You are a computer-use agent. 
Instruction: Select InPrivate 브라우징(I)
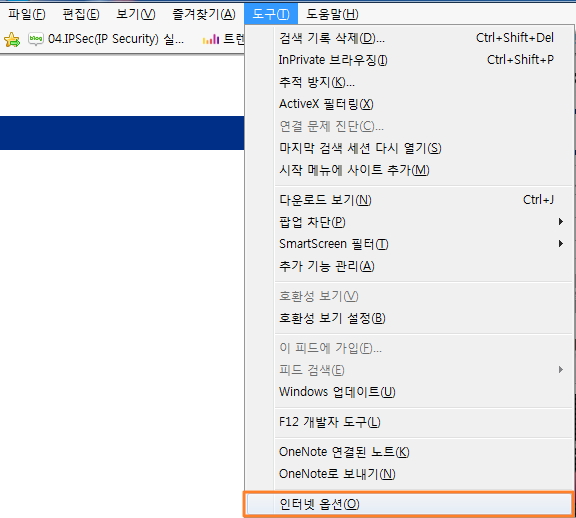pyautogui.click(x=408, y=60)
